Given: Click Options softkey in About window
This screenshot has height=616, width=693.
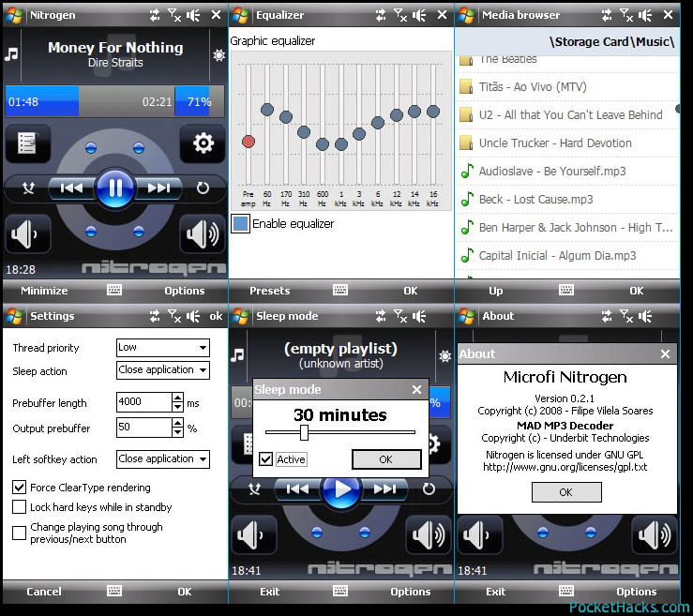Looking at the screenshot, I should coord(637,592).
